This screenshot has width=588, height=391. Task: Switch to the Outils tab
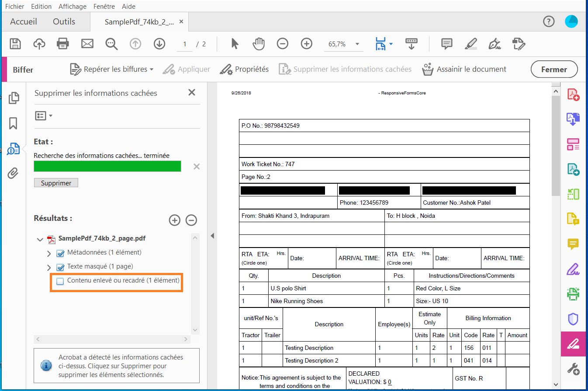pos(64,21)
